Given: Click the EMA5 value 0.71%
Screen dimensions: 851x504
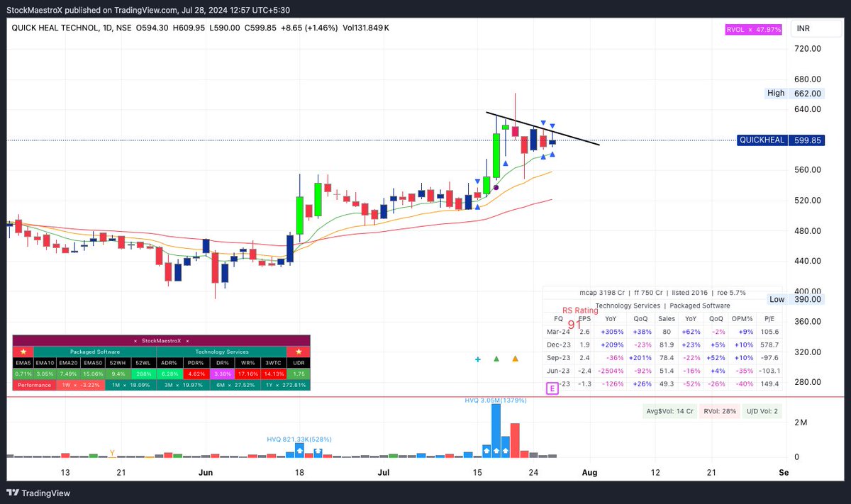Looking at the screenshot, I should (x=23, y=374).
